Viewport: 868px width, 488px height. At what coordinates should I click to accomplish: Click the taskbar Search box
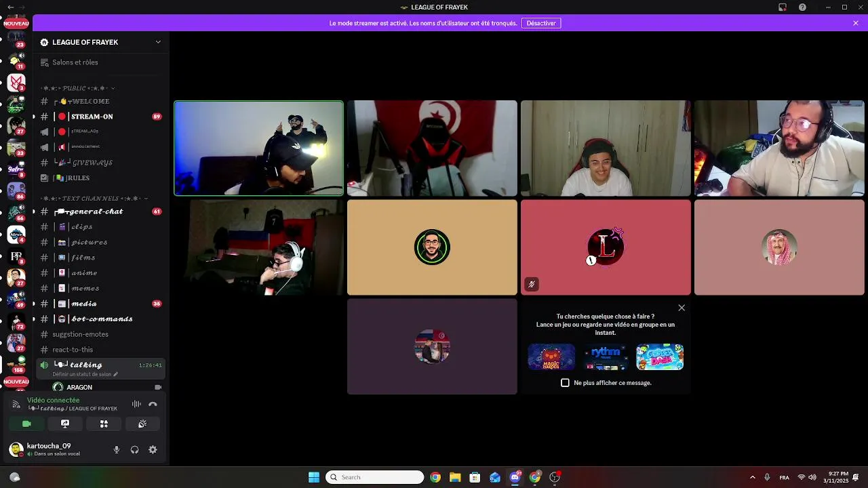pyautogui.click(x=375, y=477)
